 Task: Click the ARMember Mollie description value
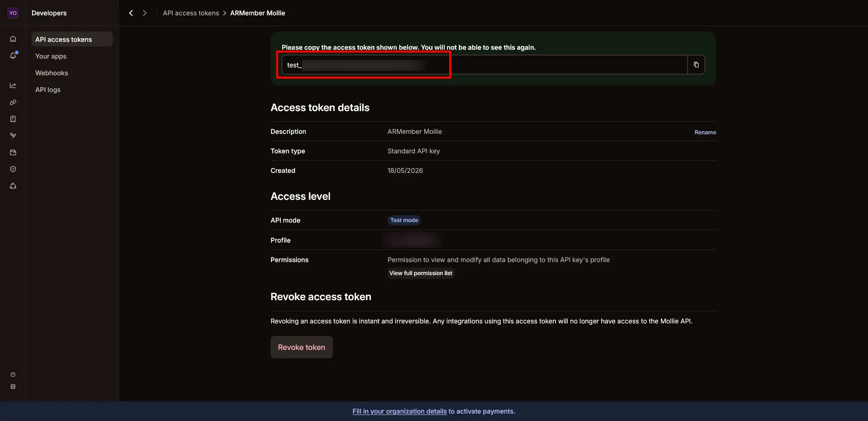(x=415, y=132)
